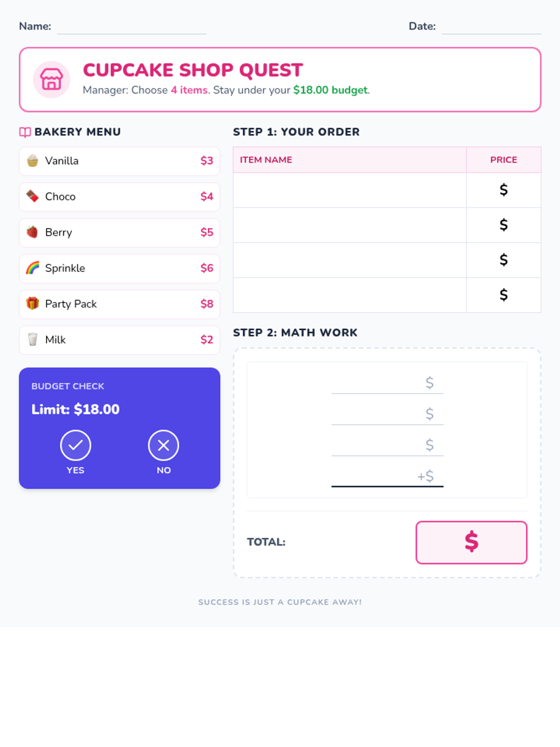Click the Milk glass icon
Screen dimensions: 560x747
tap(33, 339)
